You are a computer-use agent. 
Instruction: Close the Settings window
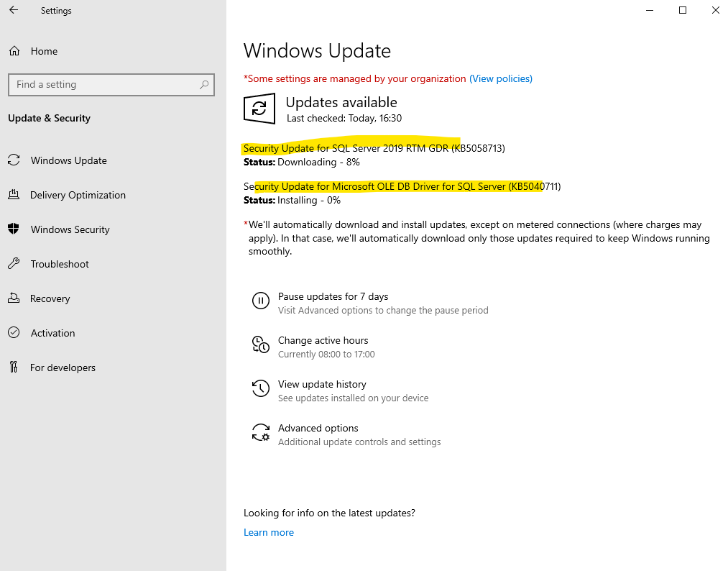tap(716, 10)
